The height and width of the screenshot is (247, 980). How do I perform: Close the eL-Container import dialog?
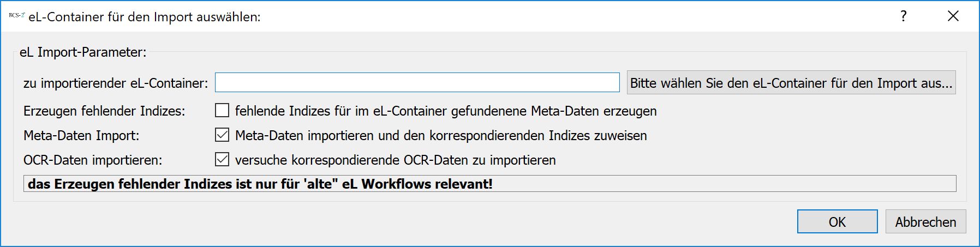(x=953, y=16)
